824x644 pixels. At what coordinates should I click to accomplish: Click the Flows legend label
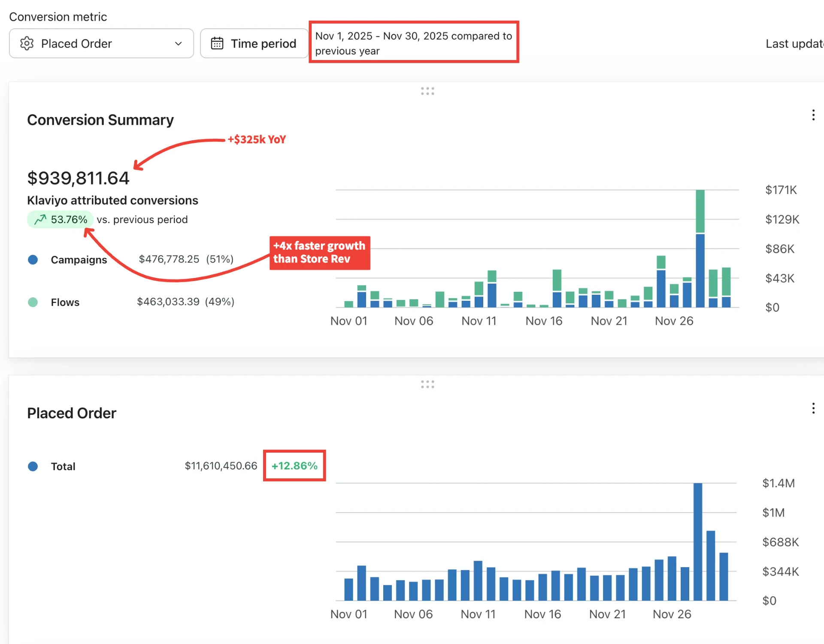(65, 302)
